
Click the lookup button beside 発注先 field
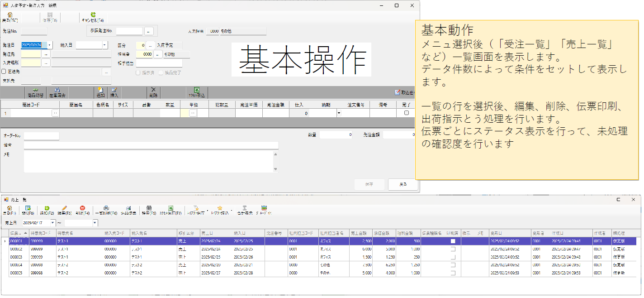(x=46, y=54)
